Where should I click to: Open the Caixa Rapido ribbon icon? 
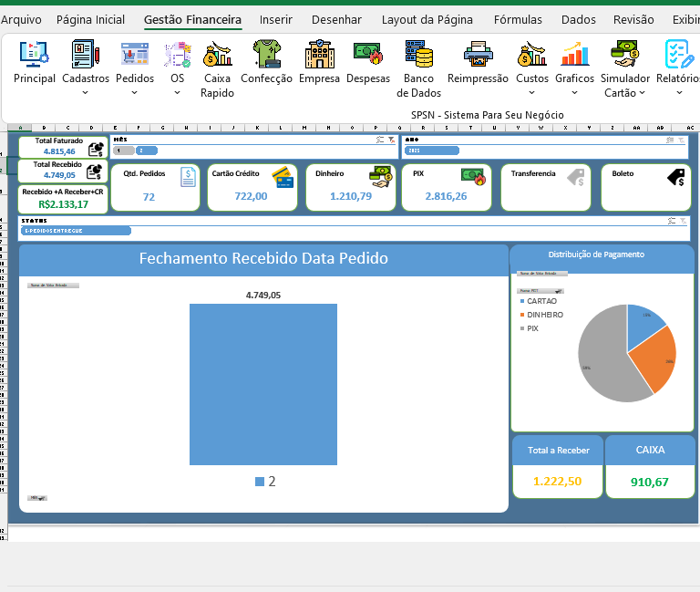217,54
